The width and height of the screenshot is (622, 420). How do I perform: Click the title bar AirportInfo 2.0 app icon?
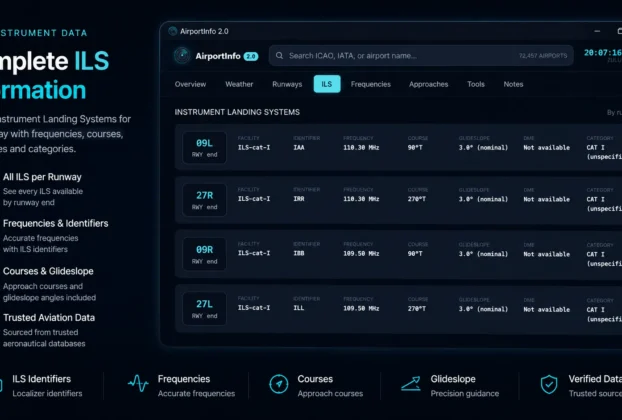pyautogui.click(x=173, y=31)
